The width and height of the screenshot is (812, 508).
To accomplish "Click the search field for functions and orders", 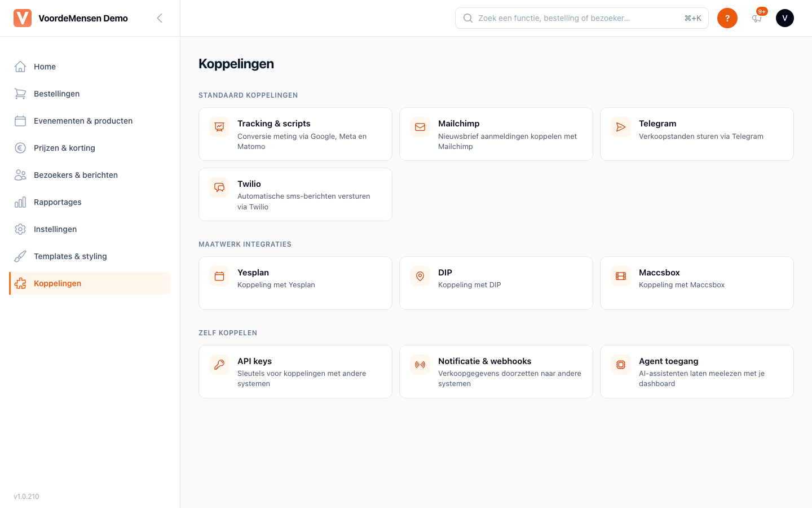I will pos(582,18).
